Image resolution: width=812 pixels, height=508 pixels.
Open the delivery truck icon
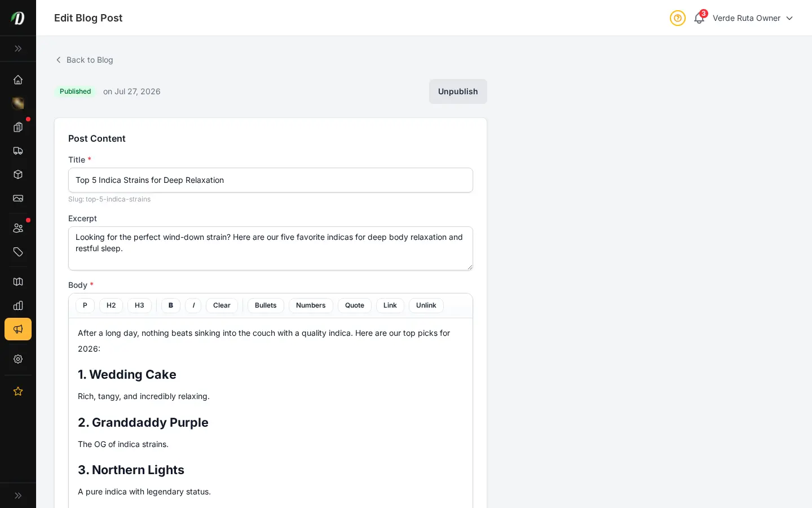(18, 151)
